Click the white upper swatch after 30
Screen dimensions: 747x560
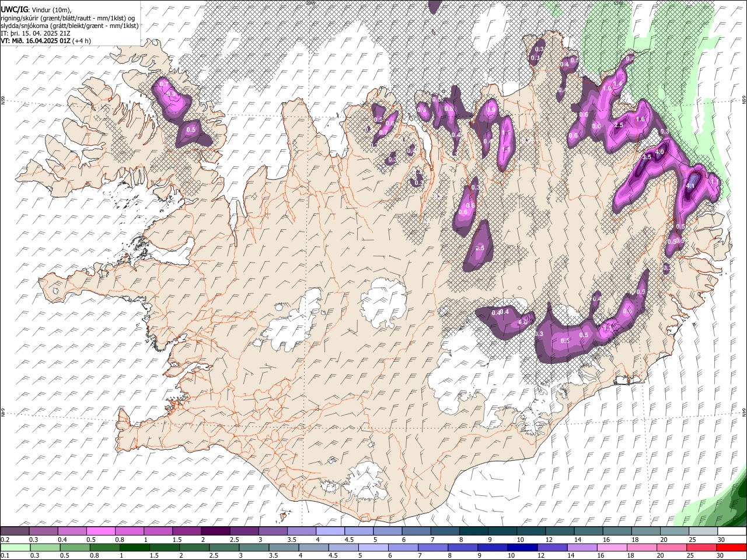click(731, 531)
